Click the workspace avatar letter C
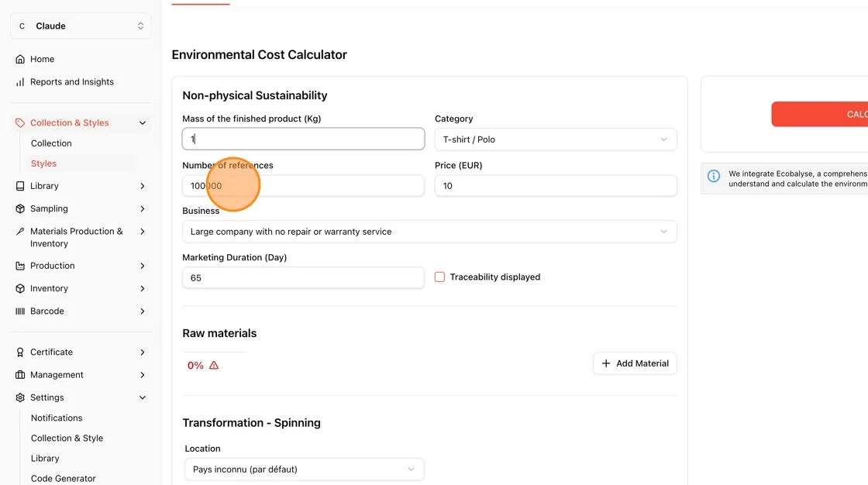The width and height of the screenshot is (868, 485). pyautogui.click(x=22, y=26)
